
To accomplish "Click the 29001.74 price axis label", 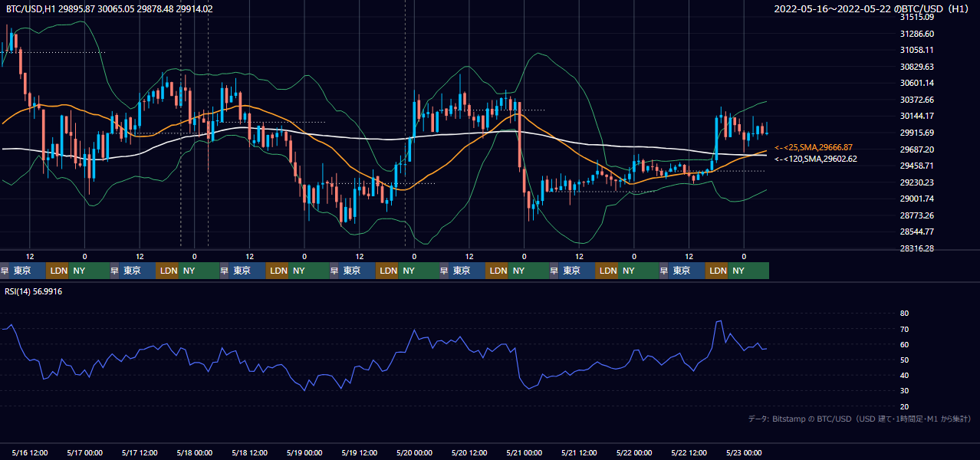I will pos(916,199).
